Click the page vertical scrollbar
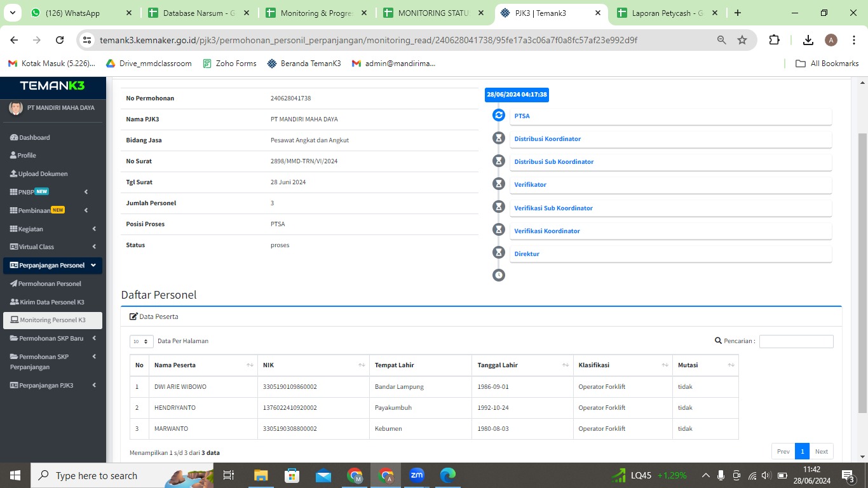Viewport: 868px width, 488px height. 862,273
